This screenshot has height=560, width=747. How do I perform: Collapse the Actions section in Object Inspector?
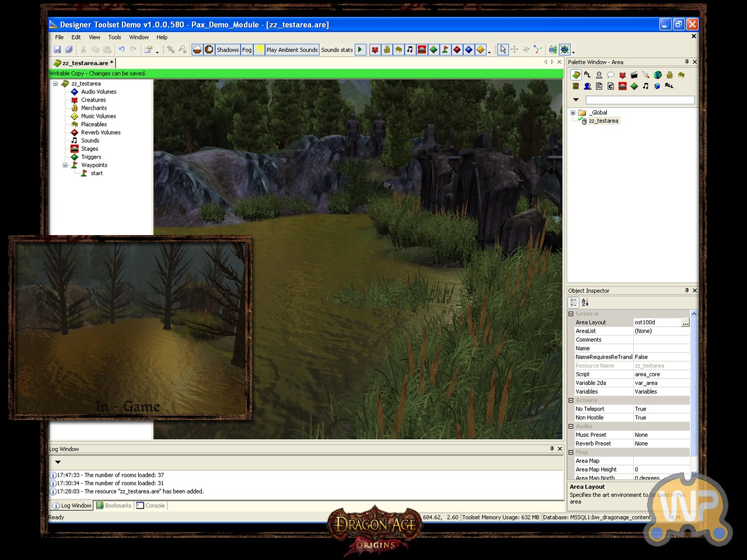(571, 400)
